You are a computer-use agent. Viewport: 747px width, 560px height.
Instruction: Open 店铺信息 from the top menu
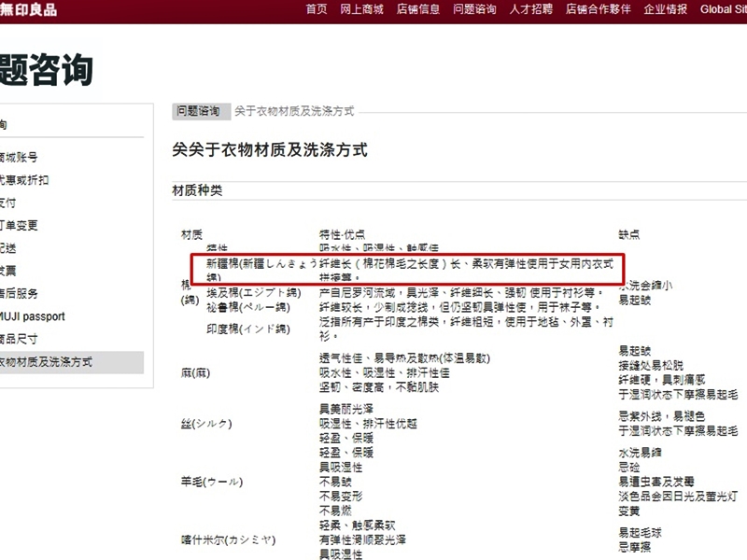(417, 9)
